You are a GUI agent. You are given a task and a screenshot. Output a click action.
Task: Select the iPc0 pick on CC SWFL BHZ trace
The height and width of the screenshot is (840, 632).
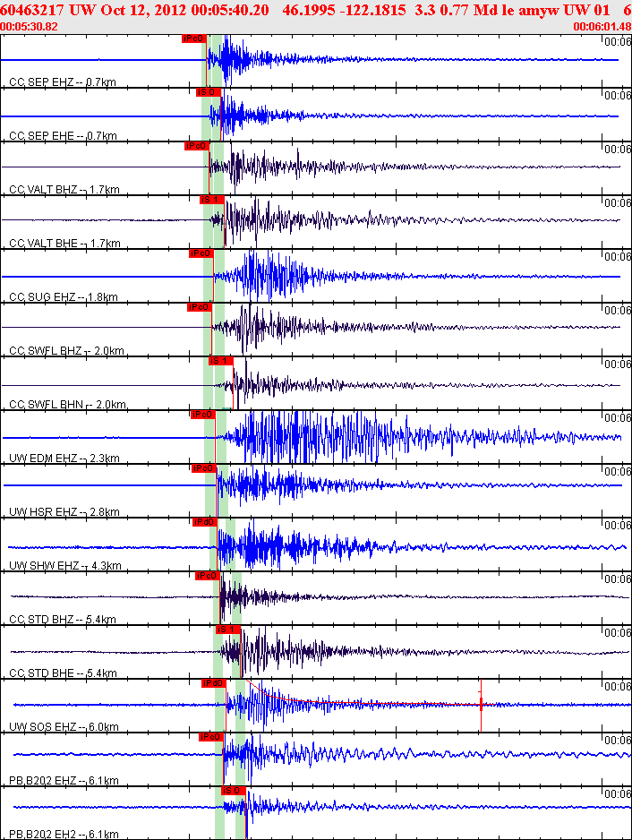point(200,307)
